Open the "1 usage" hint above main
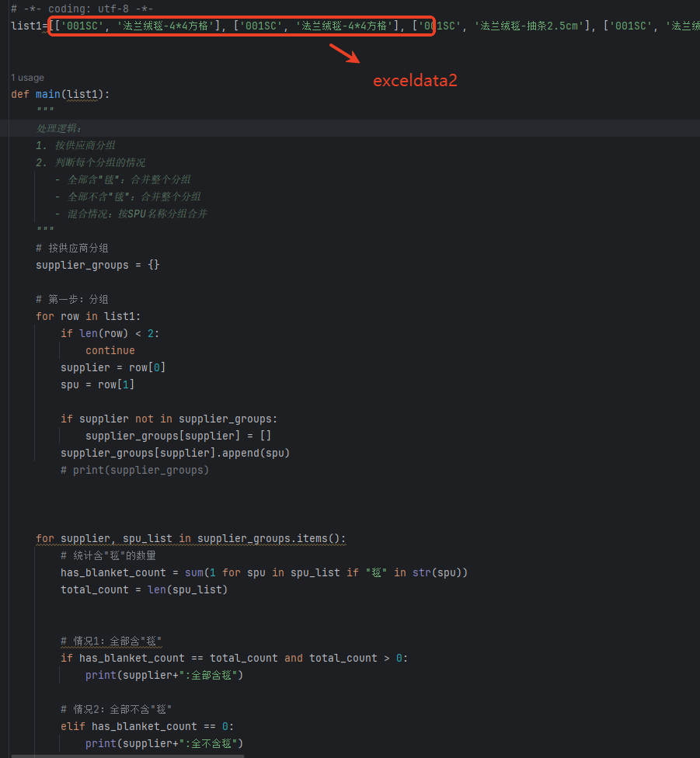This screenshot has width=700, height=758. point(27,78)
